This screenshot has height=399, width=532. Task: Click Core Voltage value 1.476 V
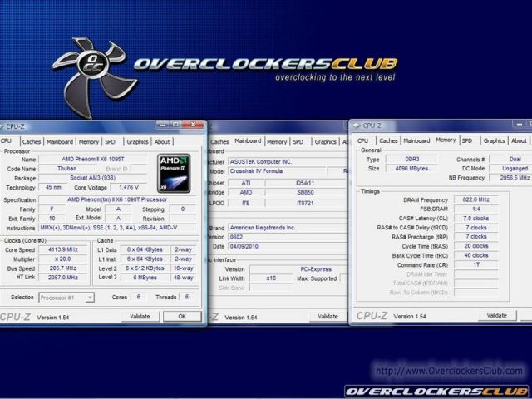click(129, 187)
